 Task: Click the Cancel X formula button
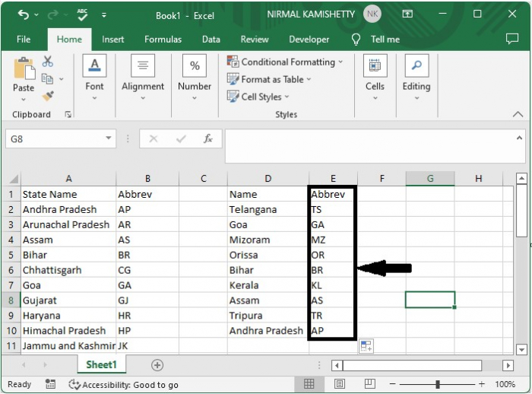point(154,138)
